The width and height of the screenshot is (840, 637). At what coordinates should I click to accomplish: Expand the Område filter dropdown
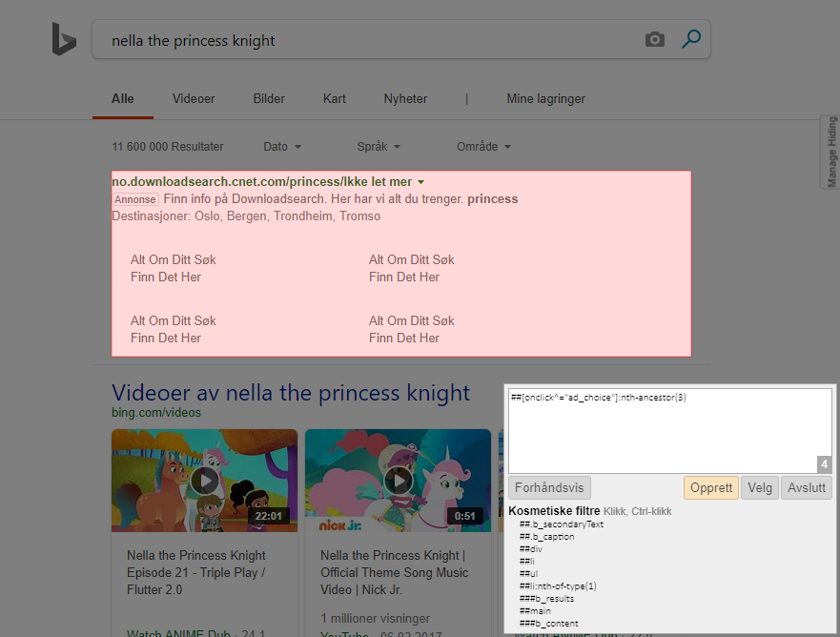pyautogui.click(x=483, y=146)
